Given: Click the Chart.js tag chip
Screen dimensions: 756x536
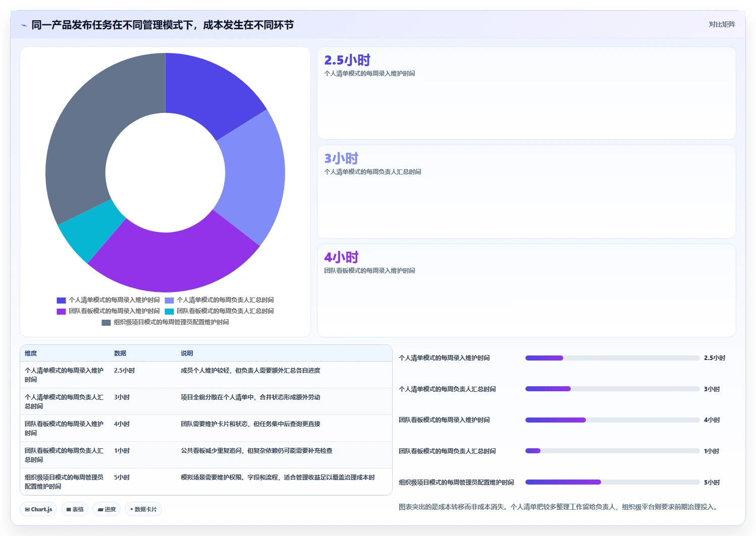Looking at the screenshot, I should (x=38, y=509).
